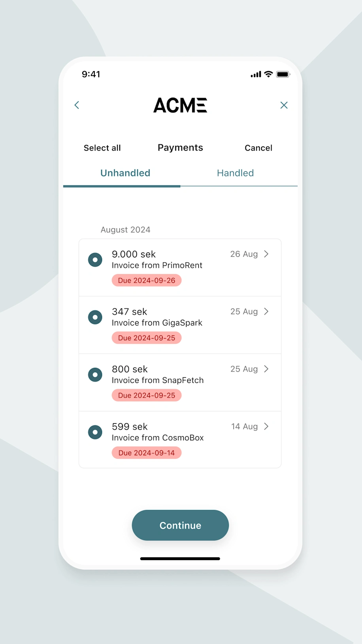The width and height of the screenshot is (362, 644).
Task: Tap the Wi-Fi icon in the status bar
Action: click(268, 74)
